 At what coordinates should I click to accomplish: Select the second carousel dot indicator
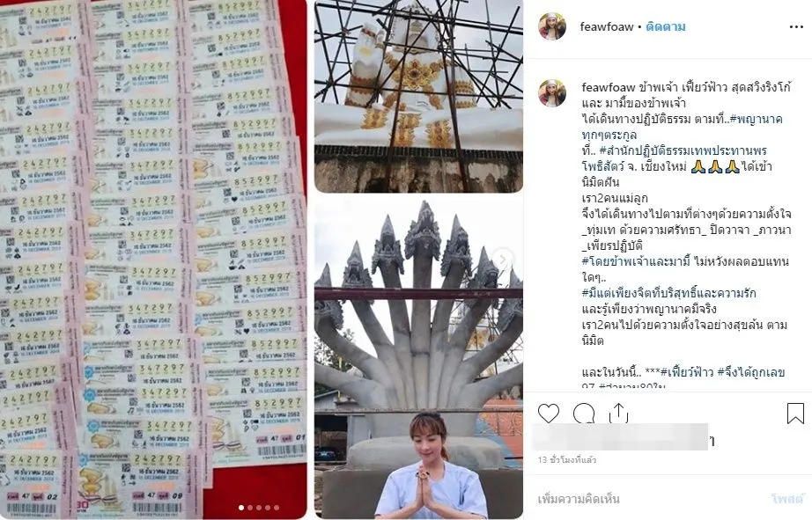[x=250, y=508]
